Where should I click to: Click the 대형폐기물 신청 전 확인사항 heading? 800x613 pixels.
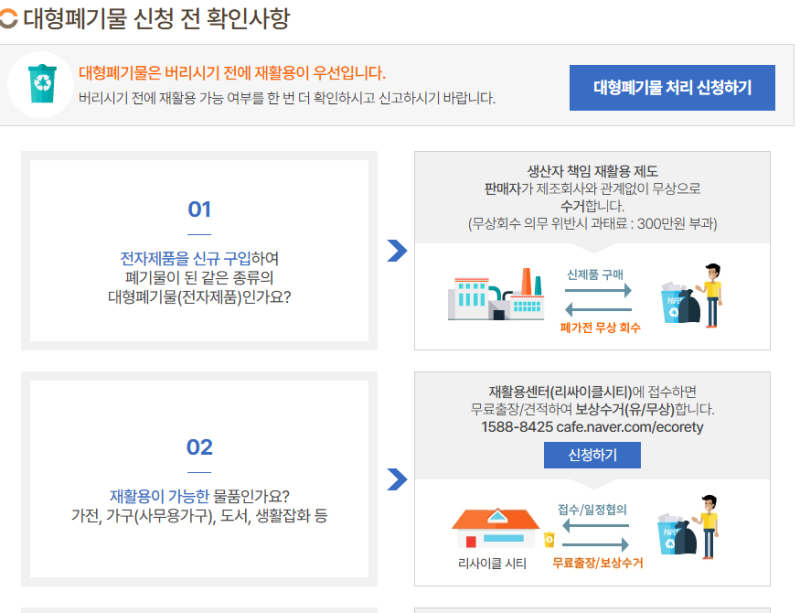[156, 19]
